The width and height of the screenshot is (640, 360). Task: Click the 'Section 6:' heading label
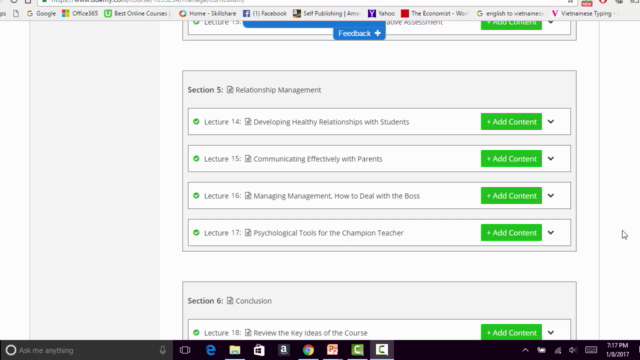coord(205,301)
